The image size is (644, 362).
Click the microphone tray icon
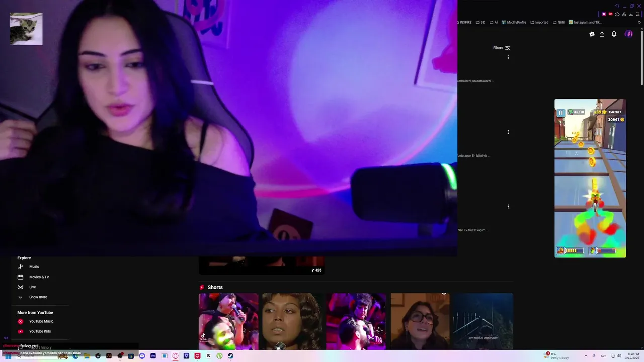(594, 356)
